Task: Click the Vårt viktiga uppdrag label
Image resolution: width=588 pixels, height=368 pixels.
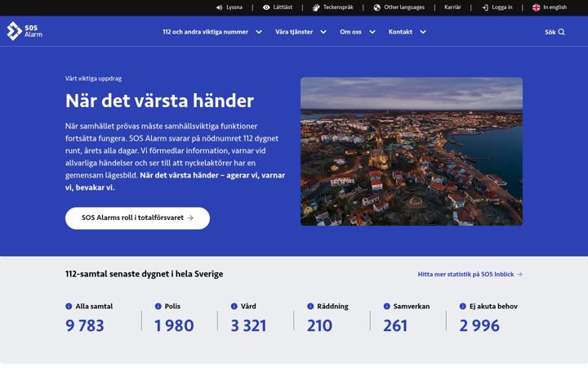Action: click(93, 79)
